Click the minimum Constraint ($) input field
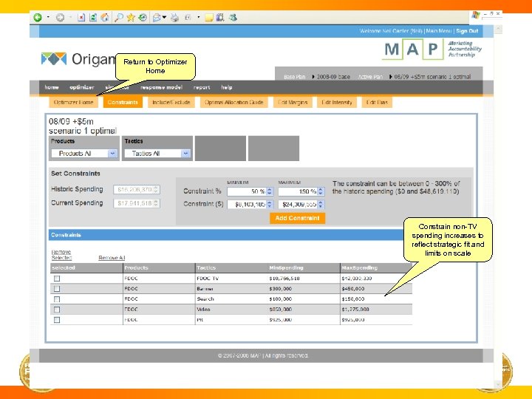 250,204
